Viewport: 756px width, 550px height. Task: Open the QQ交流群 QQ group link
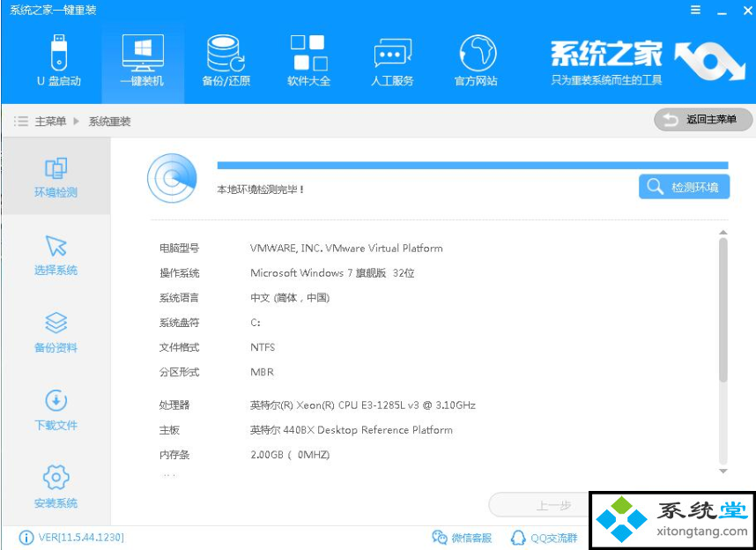[x=545, y=538]
